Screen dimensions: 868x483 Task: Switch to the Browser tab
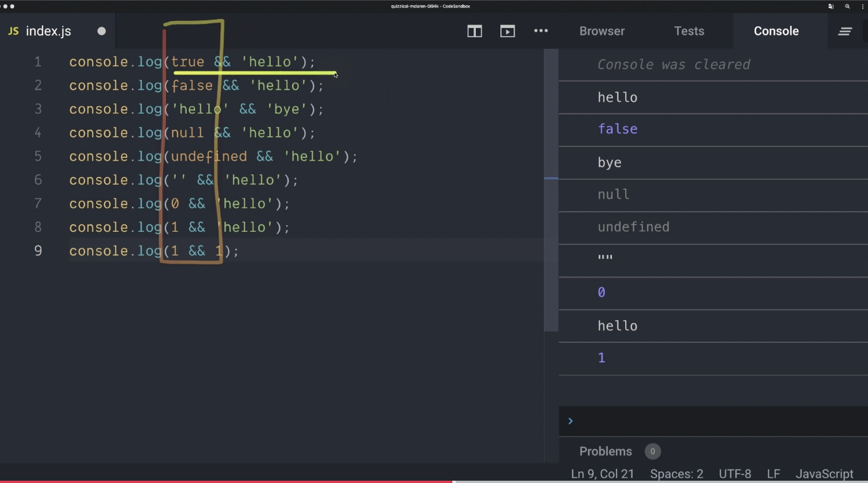[x=602, y=31]
